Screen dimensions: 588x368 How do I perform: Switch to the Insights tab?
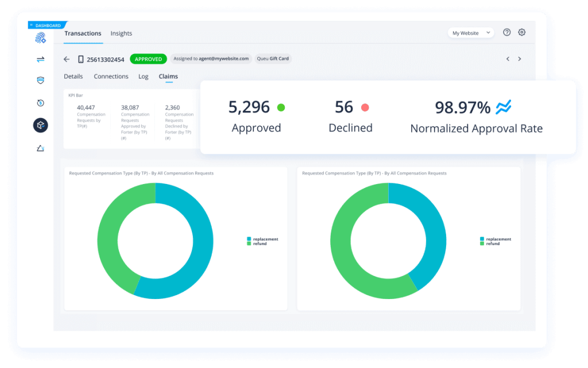tap(121, 33)
